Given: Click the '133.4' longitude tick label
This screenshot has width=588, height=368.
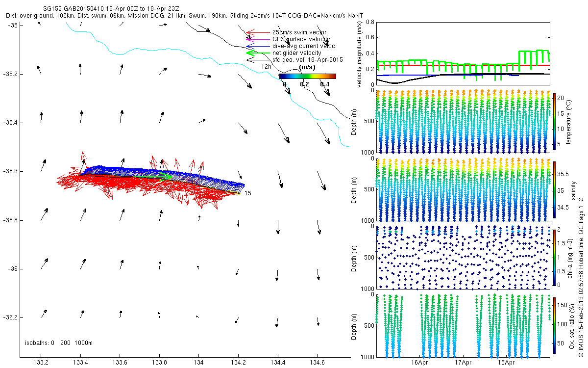Looking at the screenshot, I should [80, 363].
